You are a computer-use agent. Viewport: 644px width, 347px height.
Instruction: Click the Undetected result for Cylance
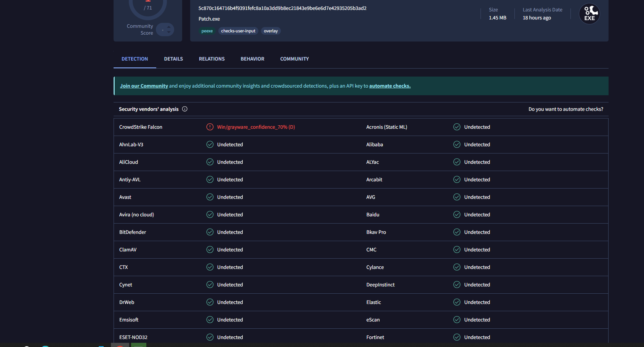[x=477, y=267]
